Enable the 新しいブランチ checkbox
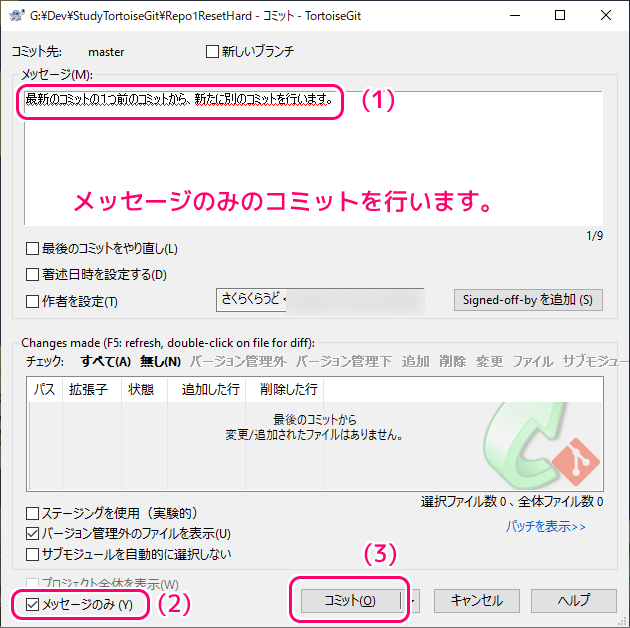 (x=212, y=51)
